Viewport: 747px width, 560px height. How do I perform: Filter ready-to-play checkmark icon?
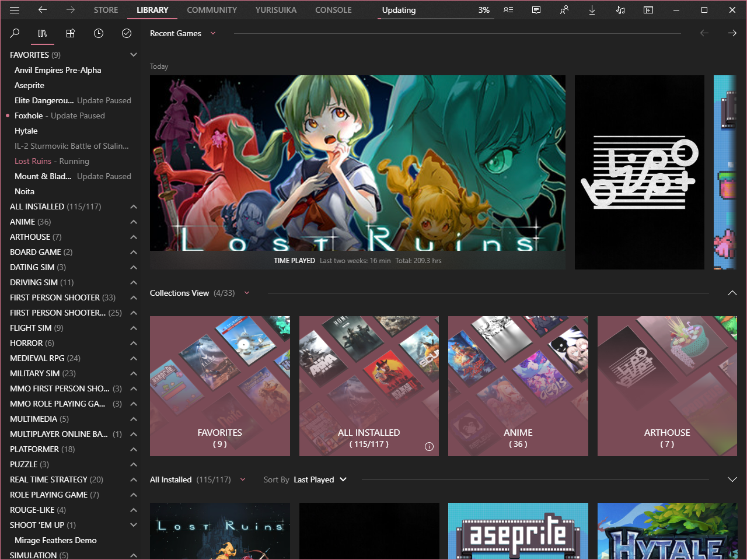[127, 33]
